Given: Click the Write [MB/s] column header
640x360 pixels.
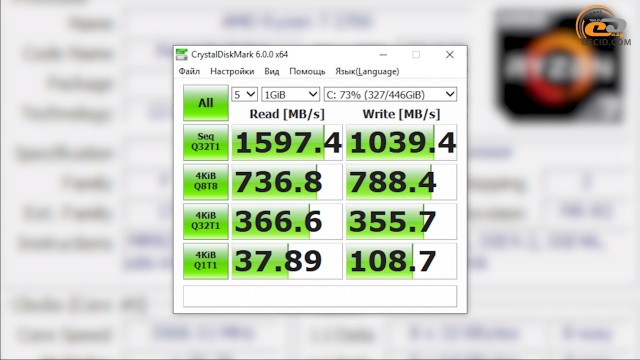Looking at the screenshot, I should [401, 114].
